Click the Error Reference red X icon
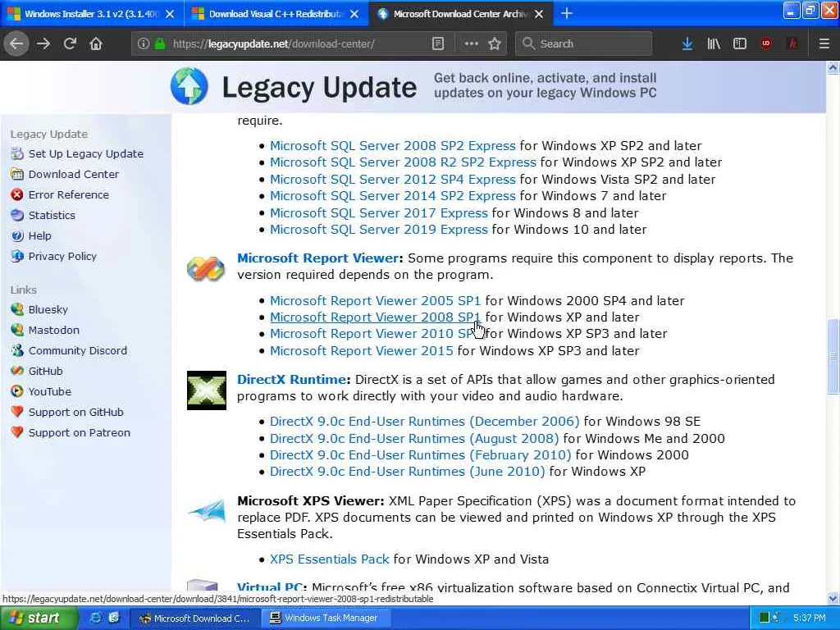Image resolution: width=840 pixels, height=630 pixels. pos(17,194)
